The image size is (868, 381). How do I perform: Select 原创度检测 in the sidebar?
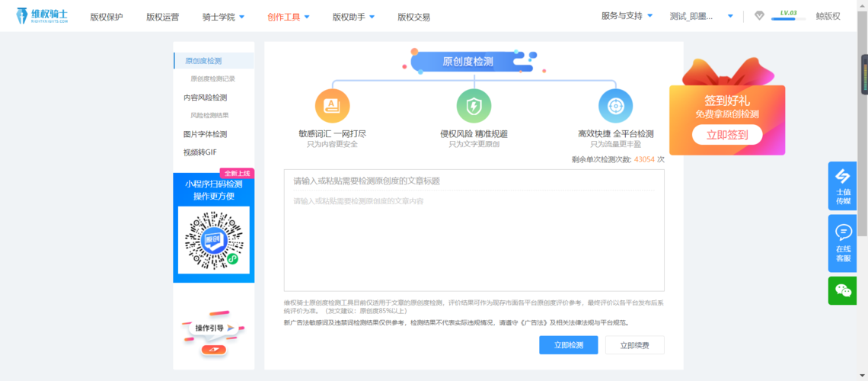[214, 61]
